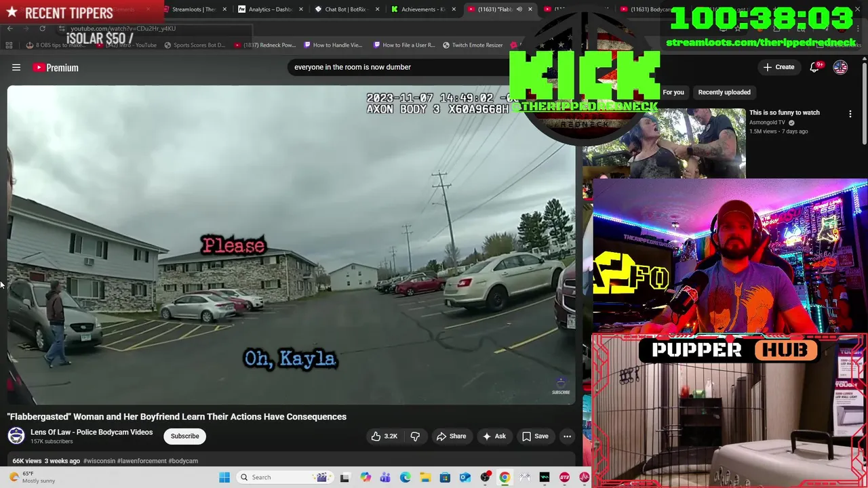Open How to Handle Vie... bookmark
This screenshot has width=868, height=488.
(x=333, y=45)
